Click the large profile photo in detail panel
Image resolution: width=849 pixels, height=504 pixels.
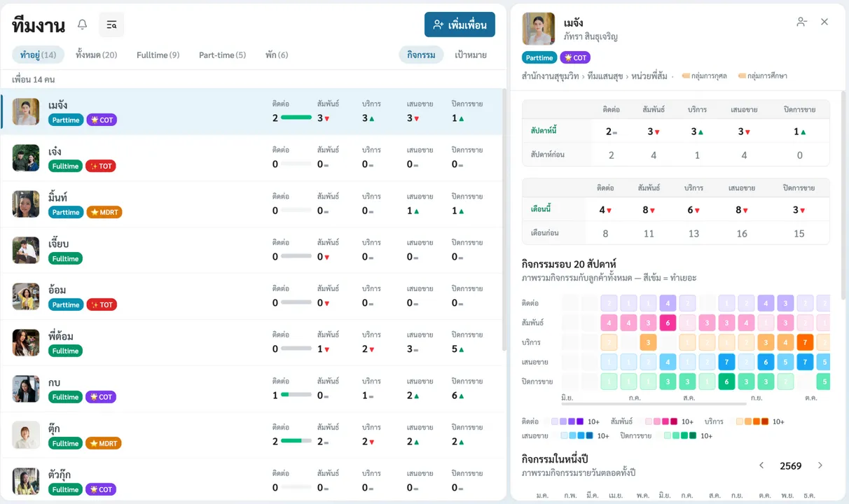pyautogui.click(x=539, y=29)
